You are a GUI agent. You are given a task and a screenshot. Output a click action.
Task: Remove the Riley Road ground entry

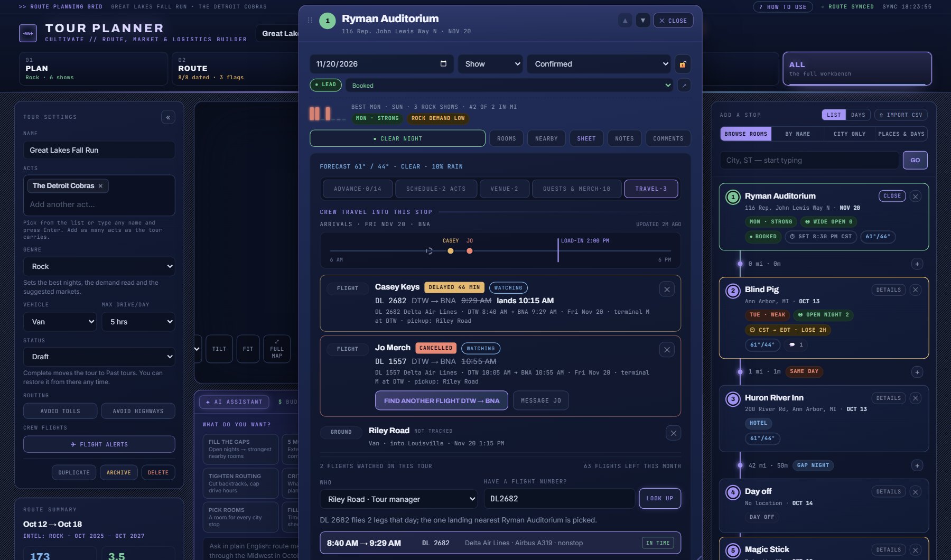(x=673, y=433)
